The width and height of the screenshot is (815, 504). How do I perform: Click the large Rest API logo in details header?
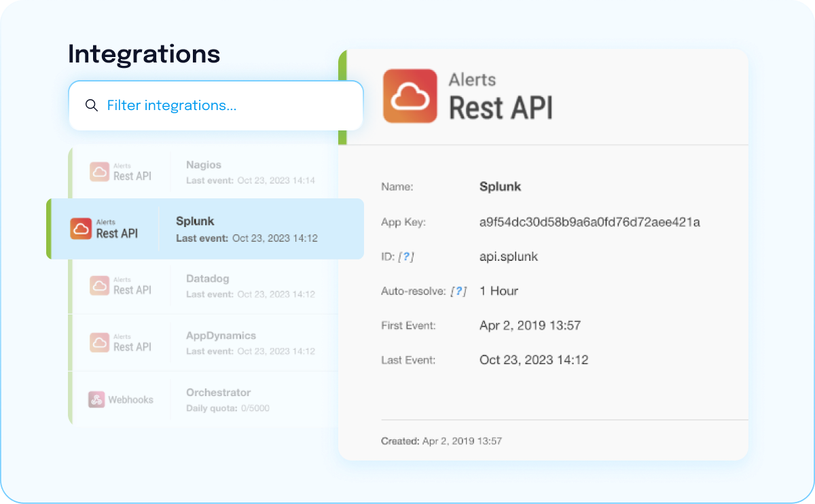[x=410, y=96]
